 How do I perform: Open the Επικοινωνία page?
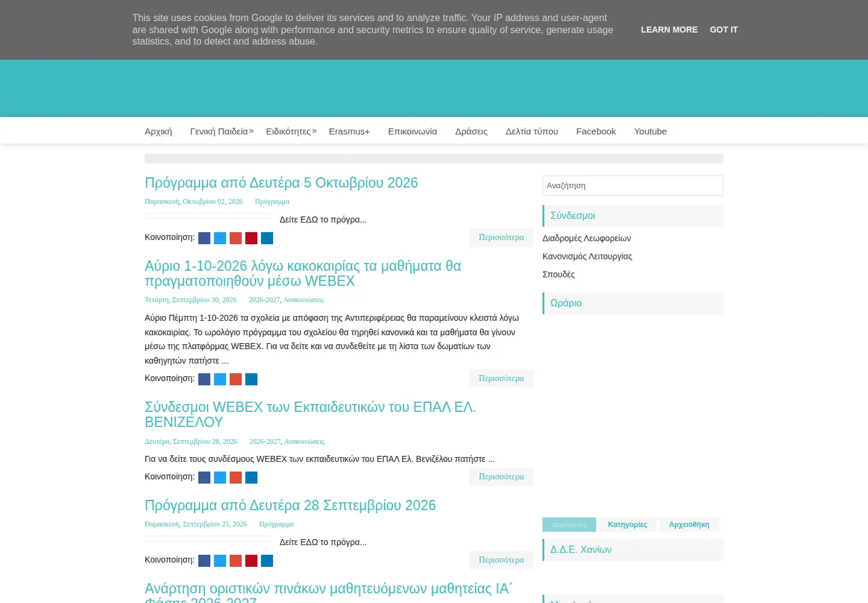coord(412,131)
